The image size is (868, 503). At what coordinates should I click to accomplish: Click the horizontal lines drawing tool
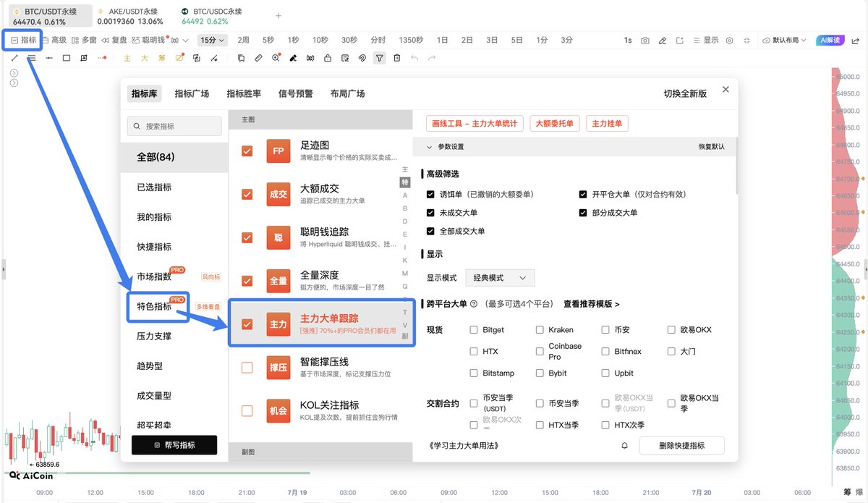click(x=32, y=58)
